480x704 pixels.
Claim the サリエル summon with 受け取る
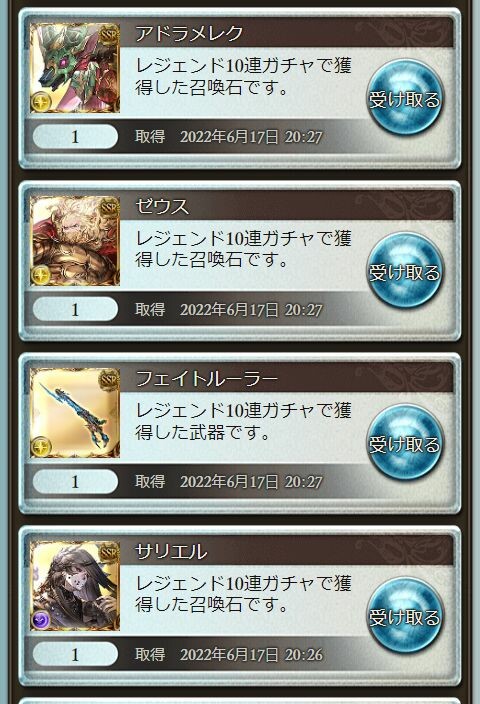(x=405, y=616)
